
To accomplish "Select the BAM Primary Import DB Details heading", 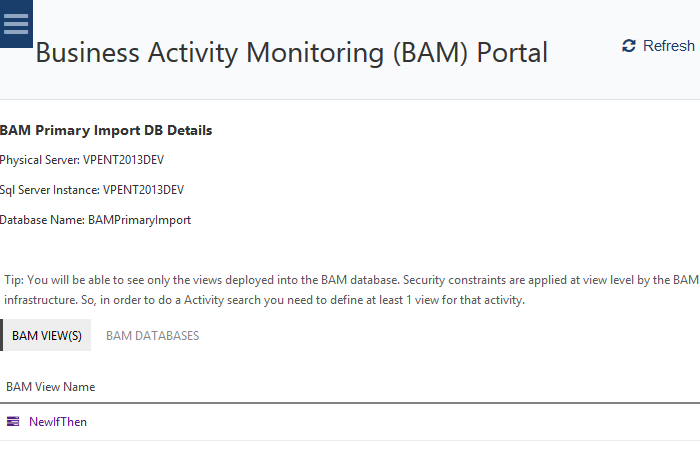I will coord(106,131).
